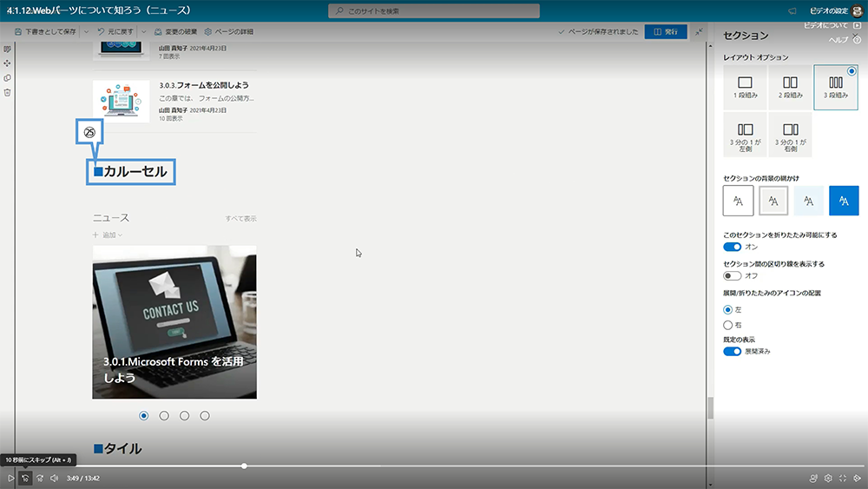
Task: Open ページの詳細 page details
Action: [228, 31]
